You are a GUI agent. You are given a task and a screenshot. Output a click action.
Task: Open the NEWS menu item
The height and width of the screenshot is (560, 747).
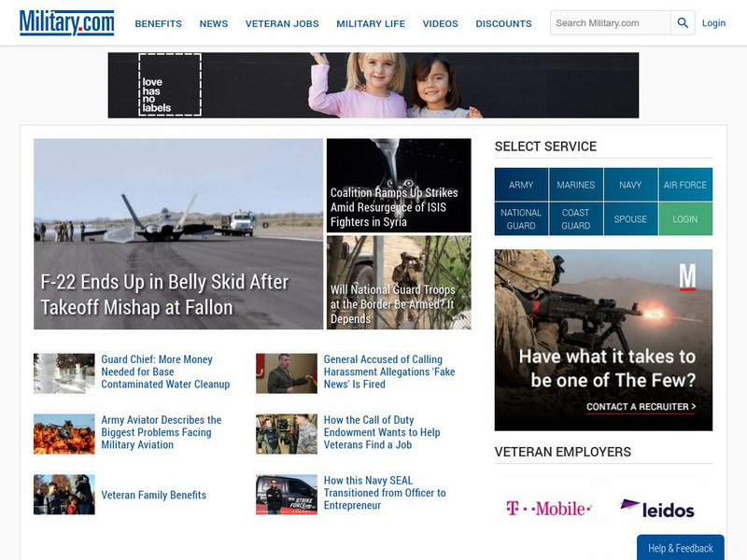213,23
